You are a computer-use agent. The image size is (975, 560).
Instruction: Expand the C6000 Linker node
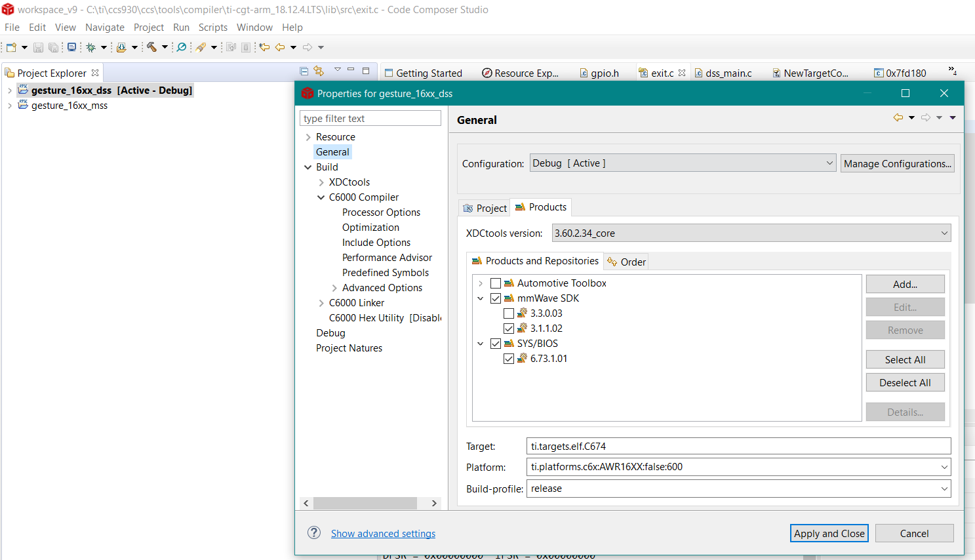[x=321, y=303]
